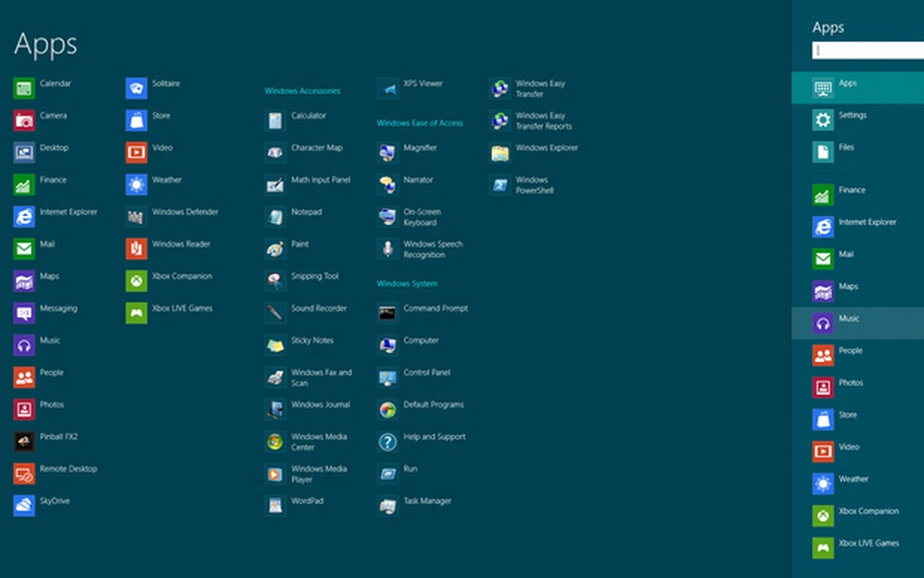Choose Video in the Search pane
This screenshot has height=578, width=924.
pyautogui.click(x=857, y=451)
